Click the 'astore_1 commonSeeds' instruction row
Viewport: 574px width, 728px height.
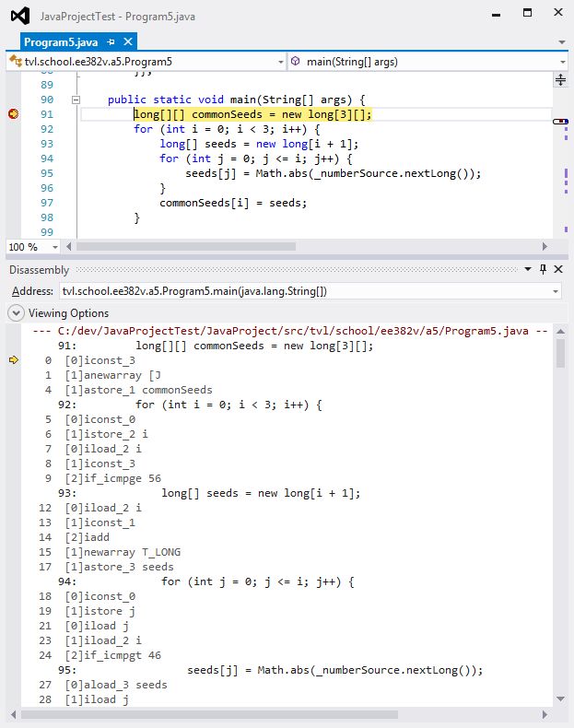coord(139,390)
